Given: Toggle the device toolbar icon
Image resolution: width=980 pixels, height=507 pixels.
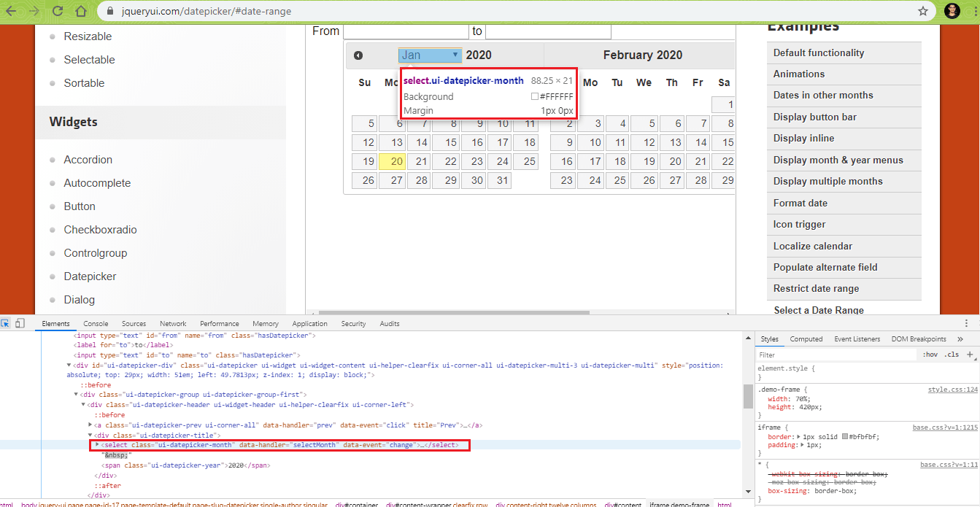Looking at the screenshot, I should point(19,323).
